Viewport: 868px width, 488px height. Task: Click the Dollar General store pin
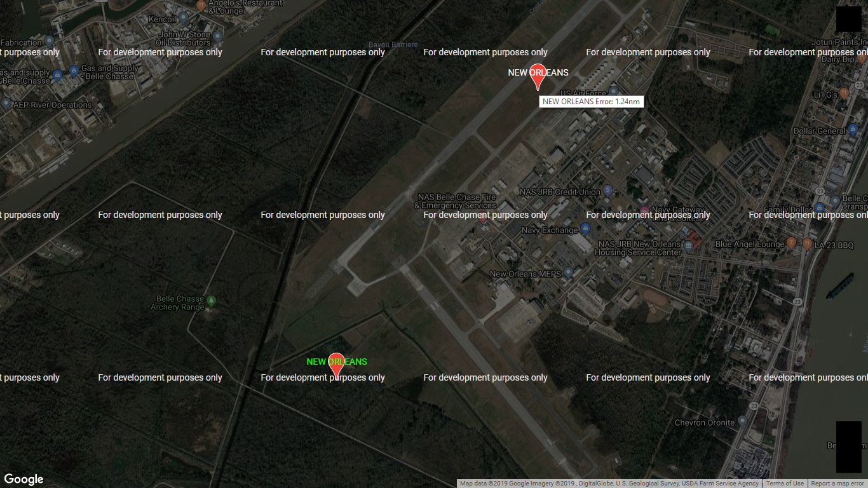click(853, 130)
